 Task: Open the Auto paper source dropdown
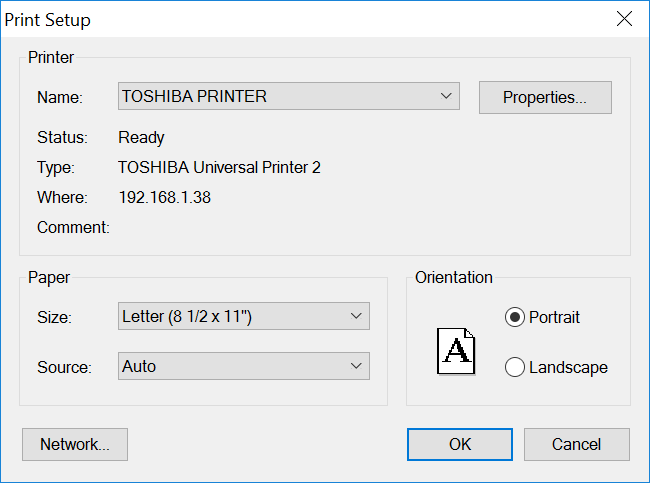244,366
